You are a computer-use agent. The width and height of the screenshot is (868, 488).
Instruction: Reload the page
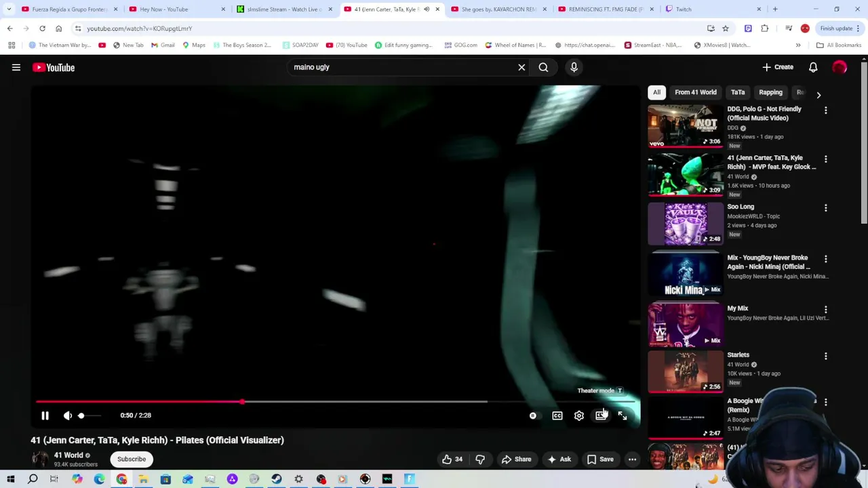click(42, 28)
